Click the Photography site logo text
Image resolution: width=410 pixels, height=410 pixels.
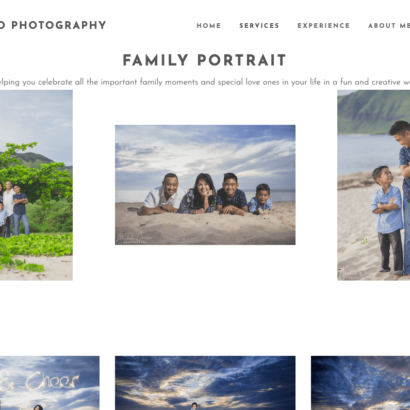[x=53, y=25]
